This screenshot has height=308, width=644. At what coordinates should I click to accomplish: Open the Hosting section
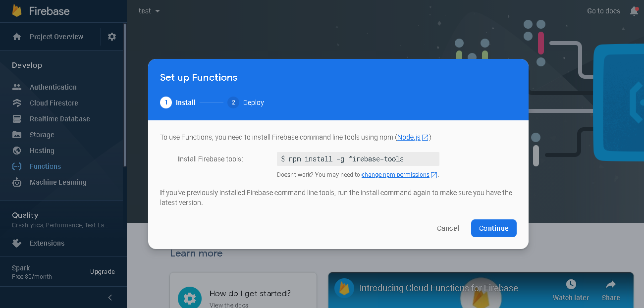(41, 150)
